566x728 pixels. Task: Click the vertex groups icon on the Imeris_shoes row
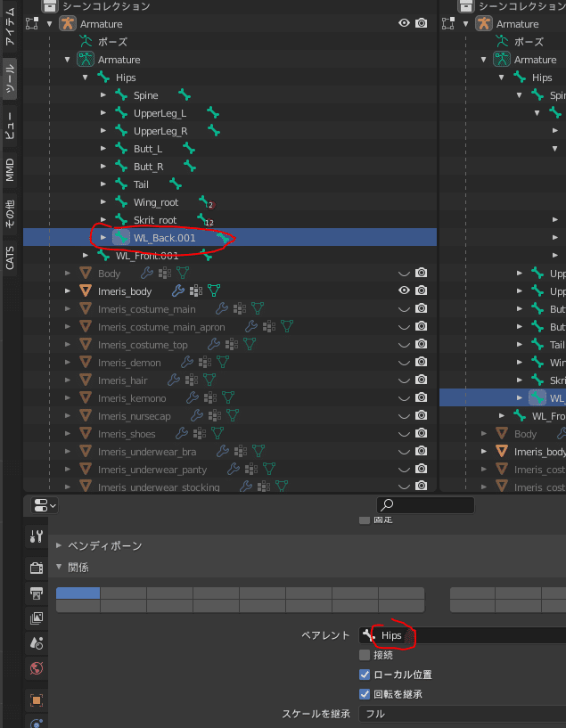point(199,434)
